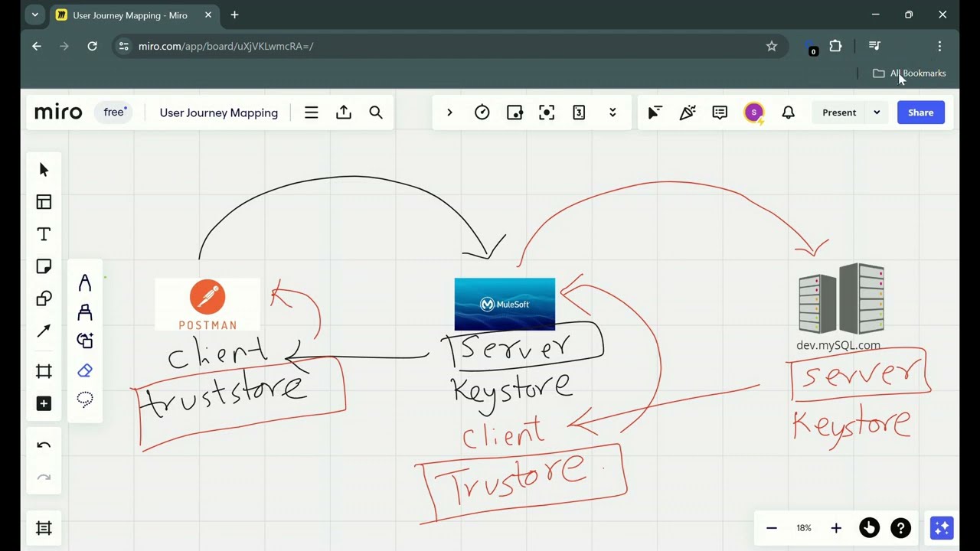Open Miro main menu hamburger icon
Screen dimensions: 980x551
click(x=311, y=112)
